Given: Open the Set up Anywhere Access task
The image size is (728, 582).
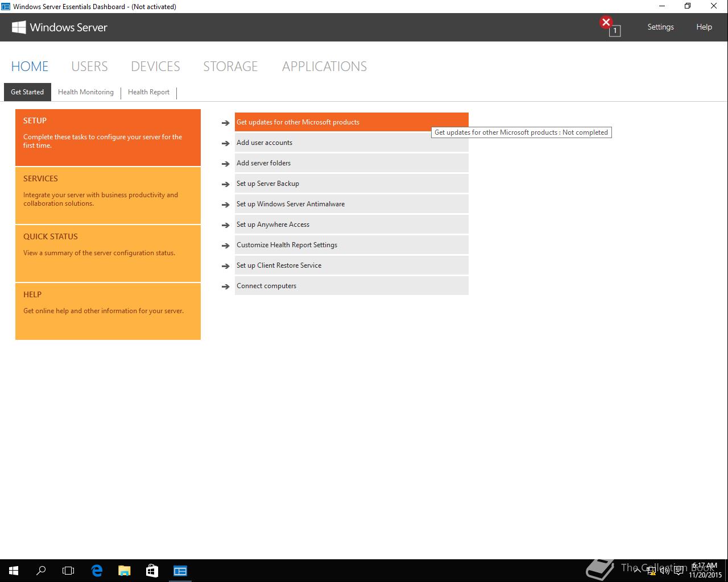Looking at the screenshot, I should click(x=351, y=225).
